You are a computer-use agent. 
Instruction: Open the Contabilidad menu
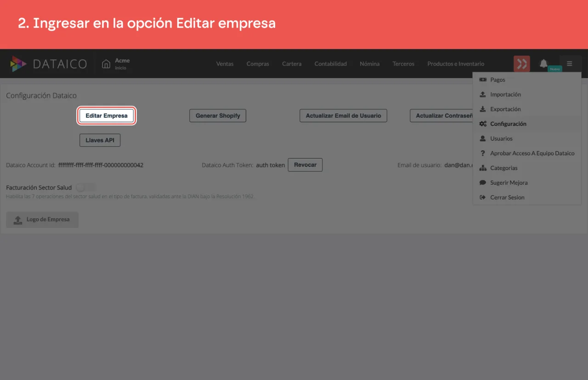331,64
